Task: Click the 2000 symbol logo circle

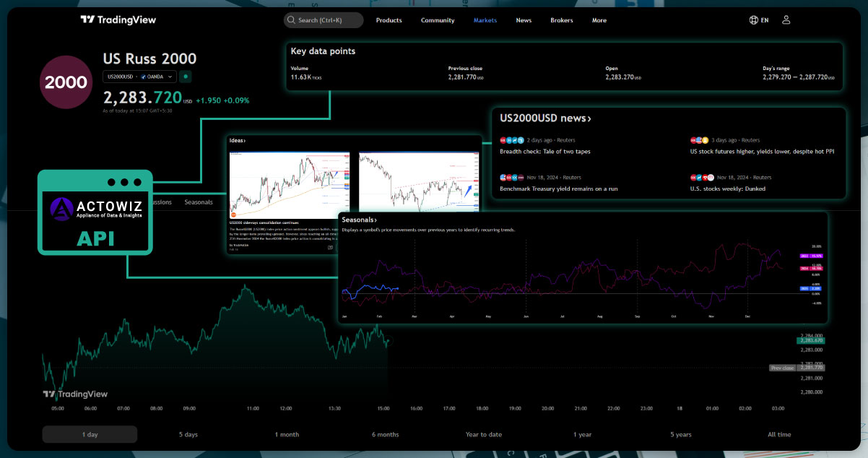Action: (x=66, y=82)
